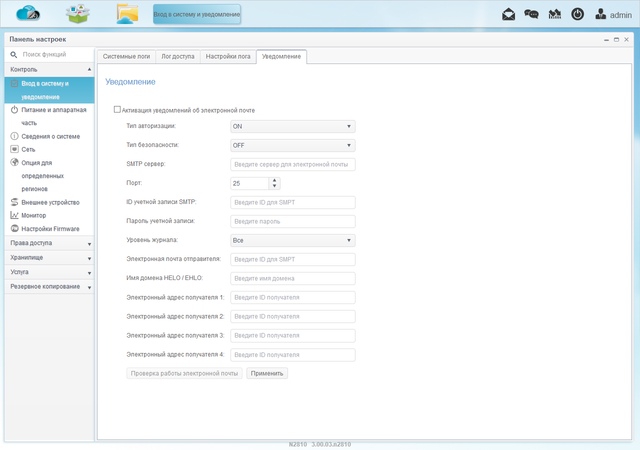This screenshot has height=450, width=640.
Task: Expand the Права доступа section
Action: (49, 243)
